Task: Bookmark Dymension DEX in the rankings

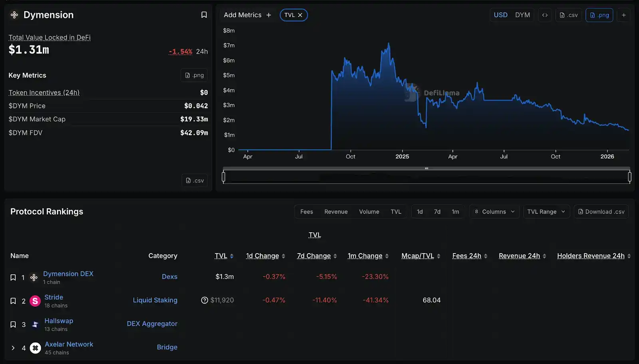Action: 13,277
